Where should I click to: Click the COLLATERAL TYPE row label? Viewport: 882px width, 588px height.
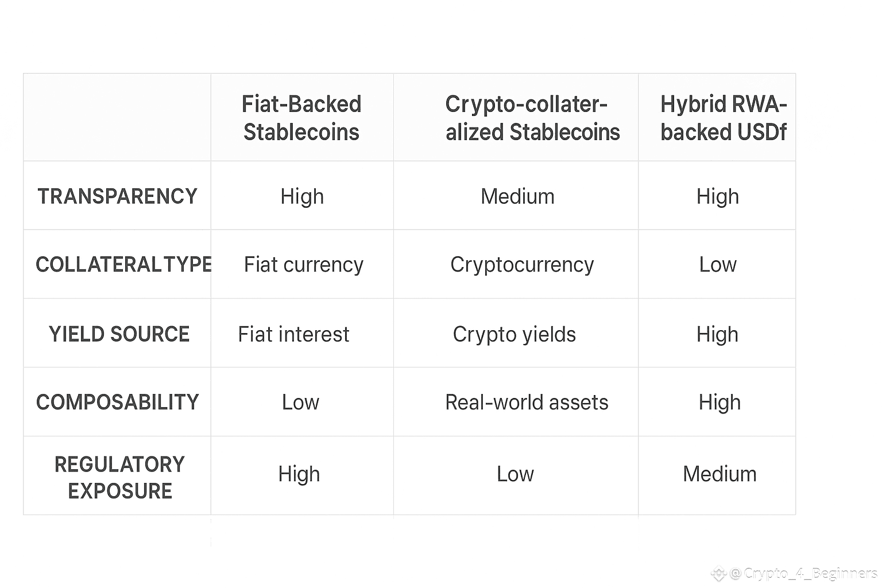pos(123,264)
